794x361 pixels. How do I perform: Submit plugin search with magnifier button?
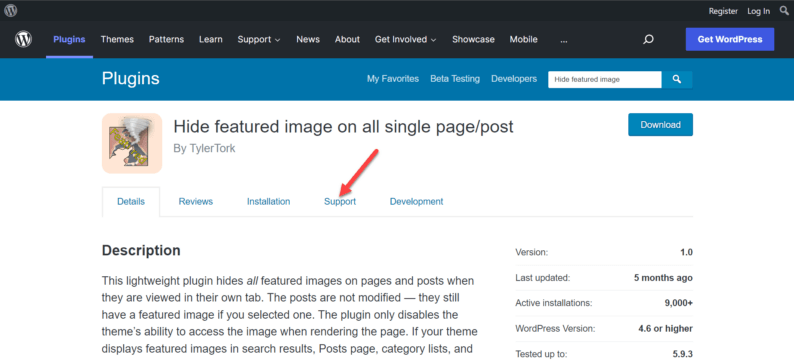(x=677, y=79)
